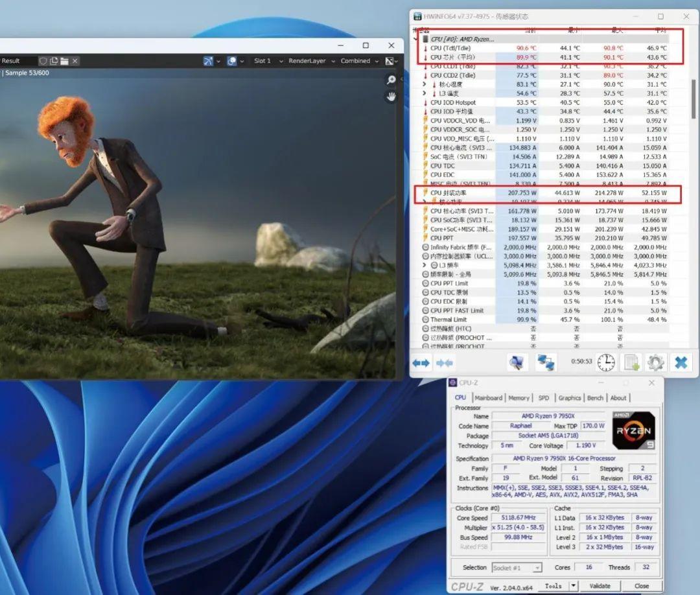Image resolution: width=700 pixels, height=595 pixels.
Task: Open HWiNFO sensor settings gear icon
Action: [656, 362]
